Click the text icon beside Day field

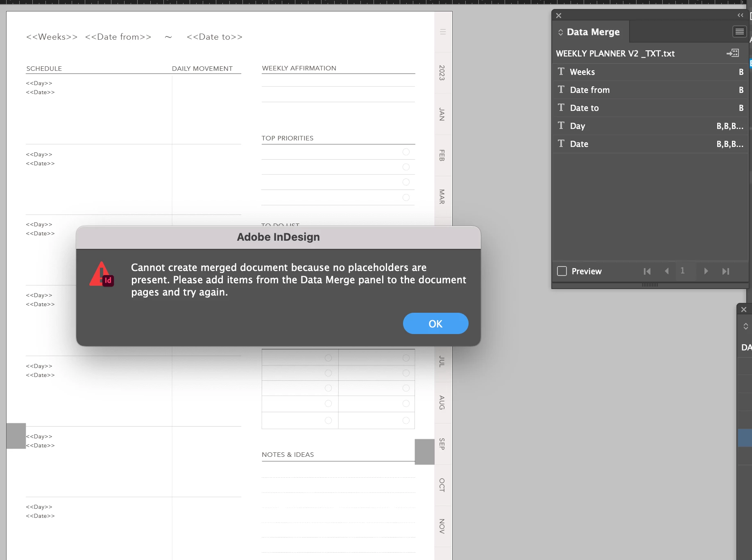pyautogui.click(x=561, y=126)
